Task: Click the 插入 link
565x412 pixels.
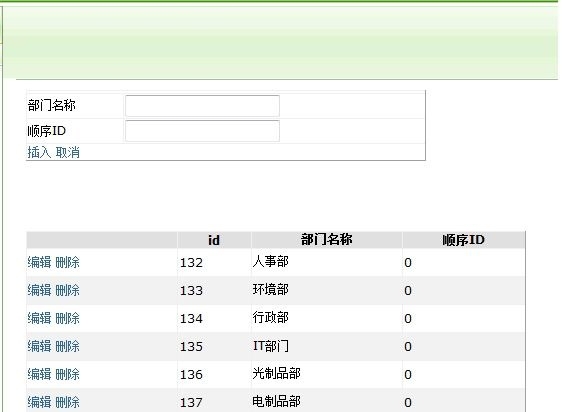Action: 39,152
